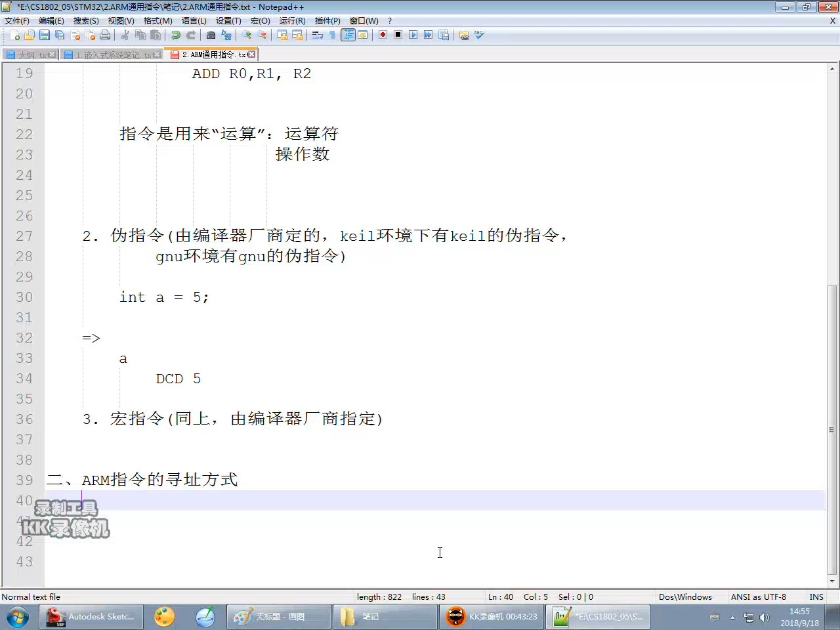Click vertical scrollbar thumb
Screen dimensions: 840x630
[x=832, y=429]
